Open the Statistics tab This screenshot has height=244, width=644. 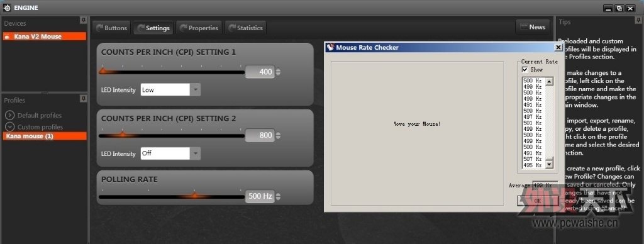245,28
